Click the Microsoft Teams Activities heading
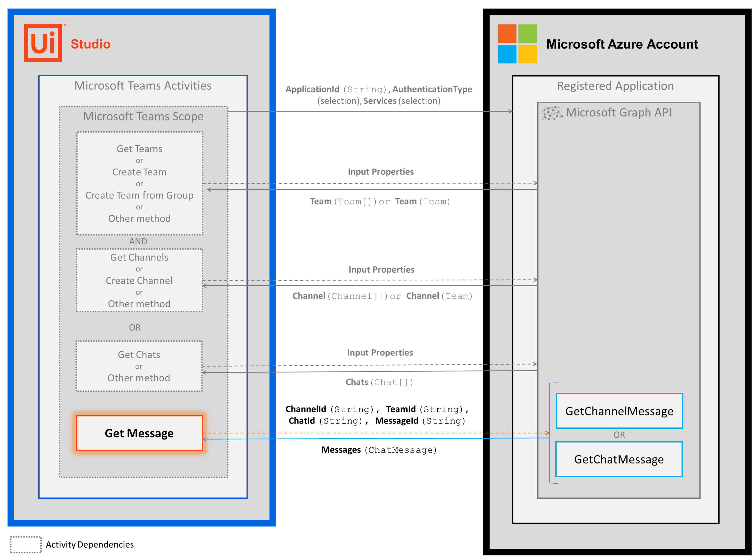 click(143, 86)
